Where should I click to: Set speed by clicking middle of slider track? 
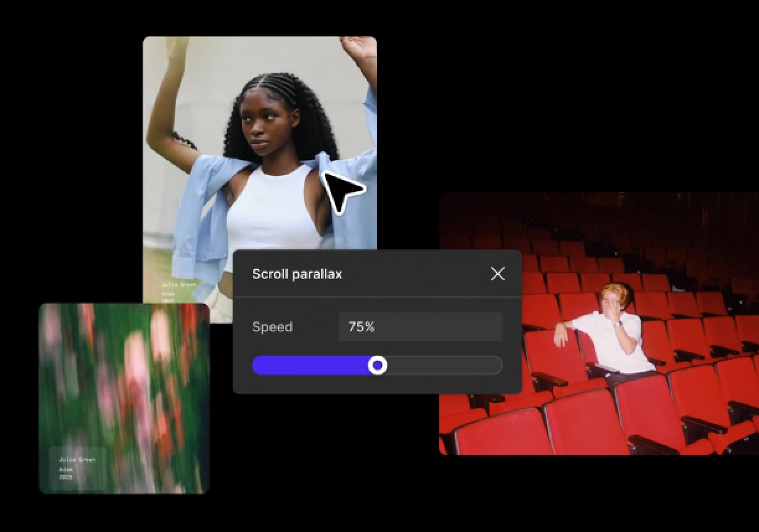(x=377, y=365)
